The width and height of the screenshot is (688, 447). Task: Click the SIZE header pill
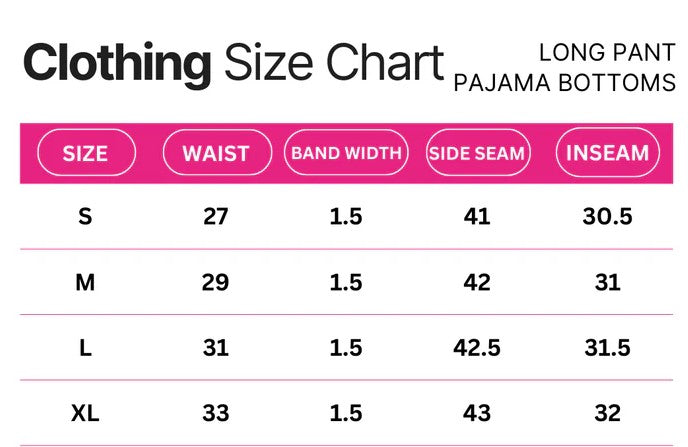pyautogui.click(x=85, y=154)
